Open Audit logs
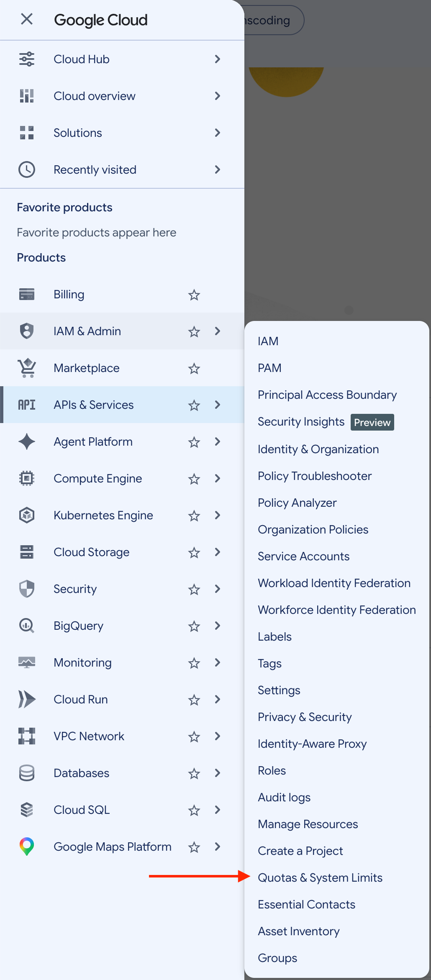Image resolution: width=431 pixels, height=980 pixels. 284,797
